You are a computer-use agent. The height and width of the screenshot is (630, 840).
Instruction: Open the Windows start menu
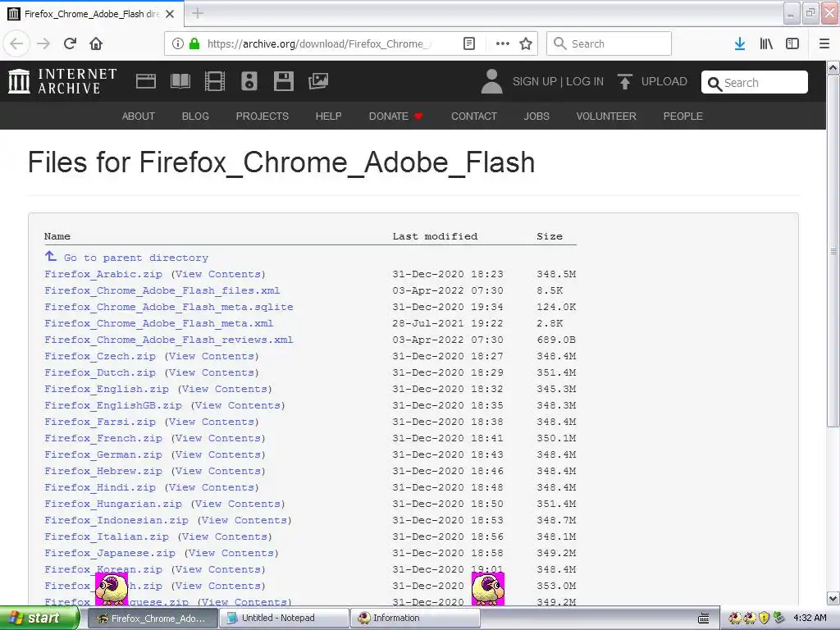click(39, 619)
